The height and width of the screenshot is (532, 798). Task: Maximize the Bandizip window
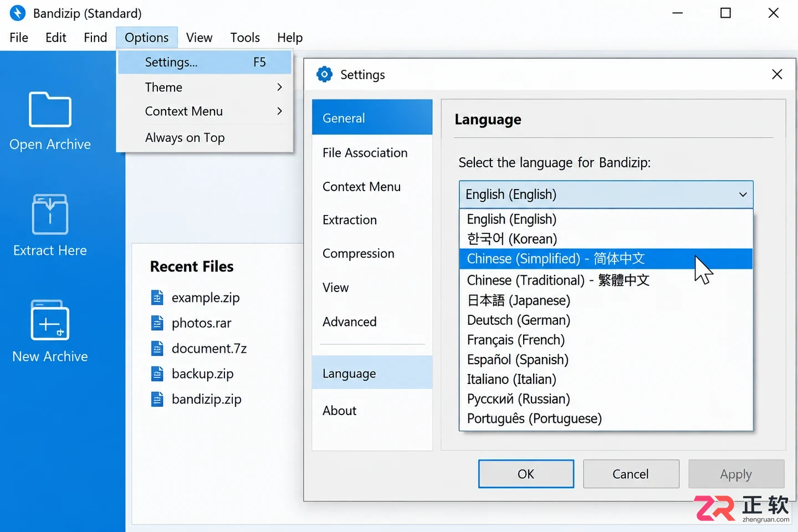click(725, 13)
